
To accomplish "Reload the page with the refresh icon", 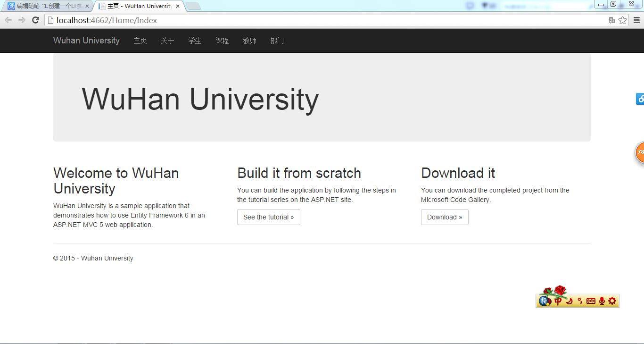I will pos(35,20).
